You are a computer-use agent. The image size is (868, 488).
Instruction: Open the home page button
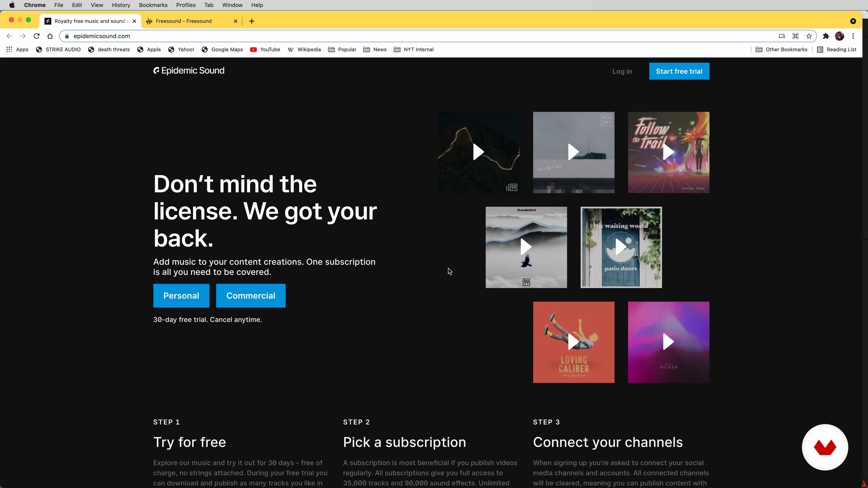click(x=50, y=36)
